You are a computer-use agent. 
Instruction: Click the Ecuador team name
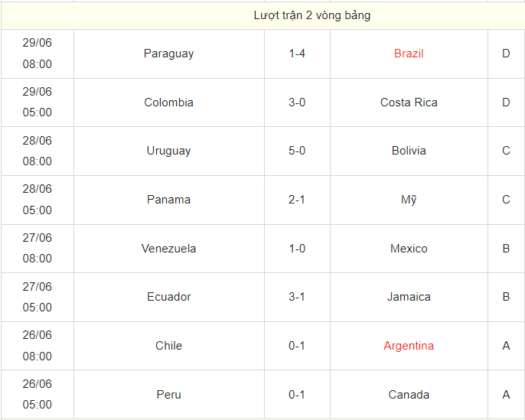[168, 297]
